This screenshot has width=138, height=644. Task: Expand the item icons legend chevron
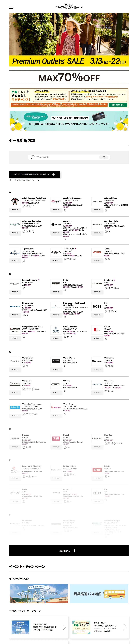click(38, 180)
